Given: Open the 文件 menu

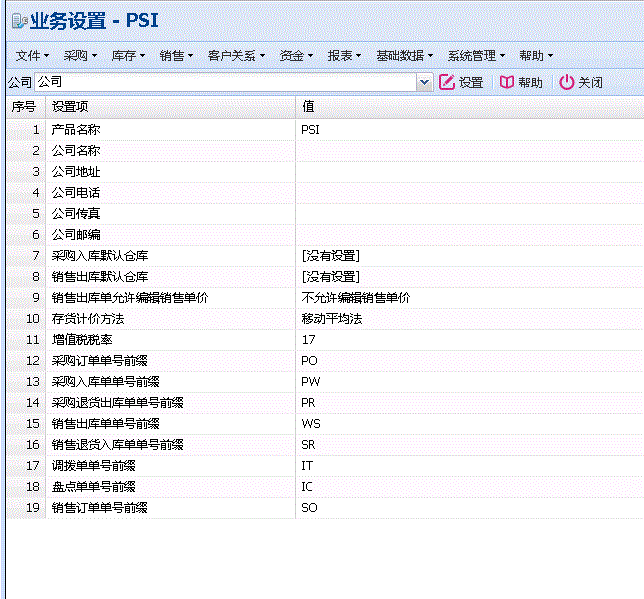Looking at the screenshot, I should (x=32, y=55).
